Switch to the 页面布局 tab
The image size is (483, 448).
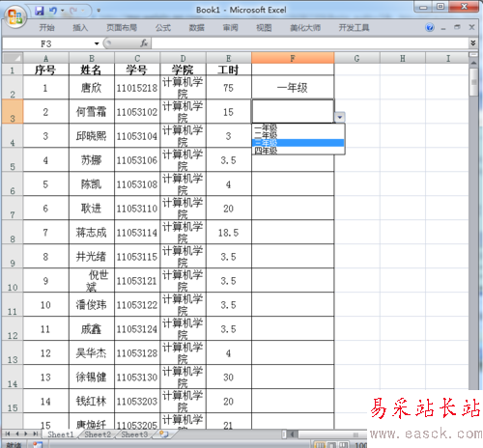click(x=122, y=28)
